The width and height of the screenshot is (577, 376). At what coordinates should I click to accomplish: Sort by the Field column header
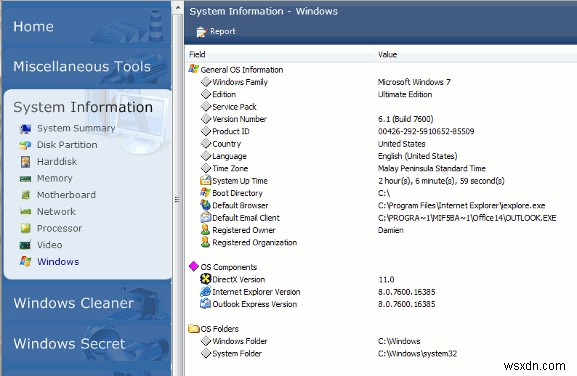click(x=280, y=54)
